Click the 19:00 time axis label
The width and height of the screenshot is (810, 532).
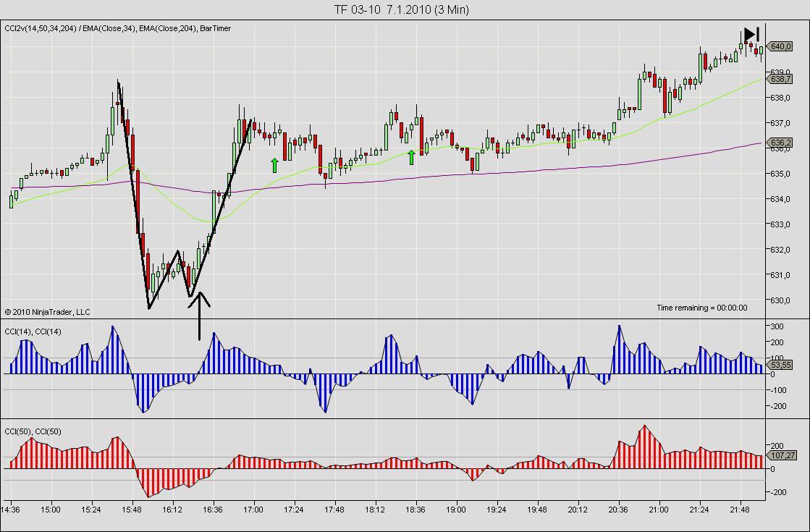[456, 510]
